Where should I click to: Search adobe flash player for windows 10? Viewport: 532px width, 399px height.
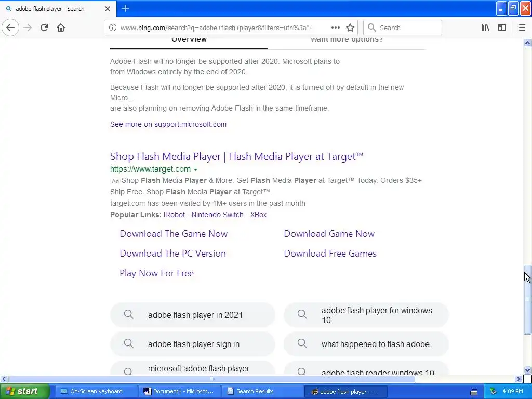pyautogui.click(x=366, y=315)
